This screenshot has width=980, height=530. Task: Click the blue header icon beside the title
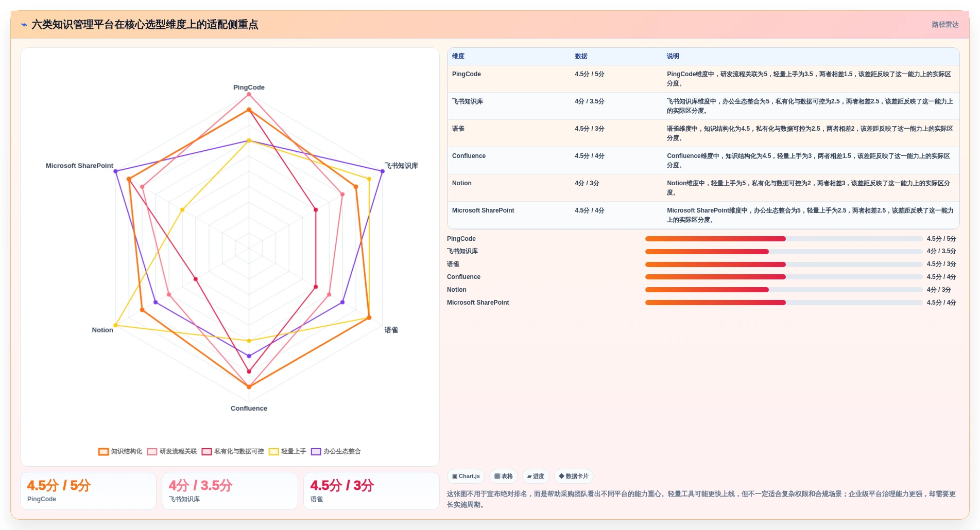pos(24,24)
